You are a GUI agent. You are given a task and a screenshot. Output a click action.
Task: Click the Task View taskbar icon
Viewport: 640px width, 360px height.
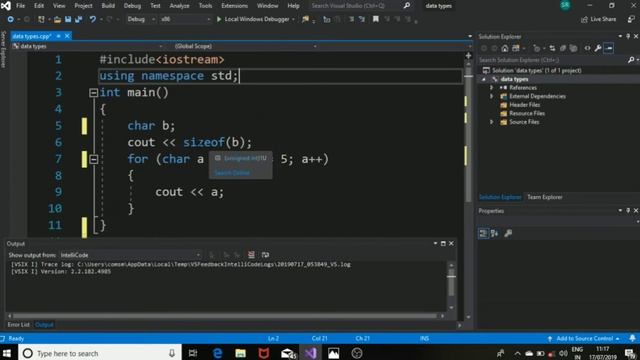tap(193, 353)
